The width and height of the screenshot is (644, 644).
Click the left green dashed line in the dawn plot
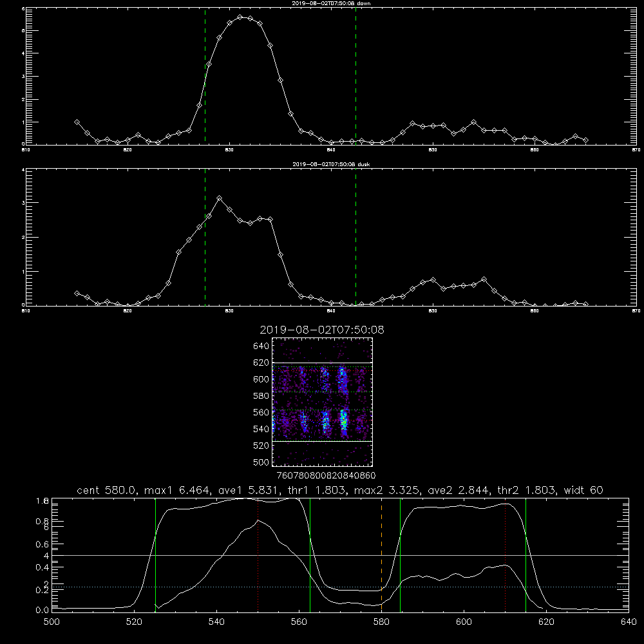(x=205, y=76)
